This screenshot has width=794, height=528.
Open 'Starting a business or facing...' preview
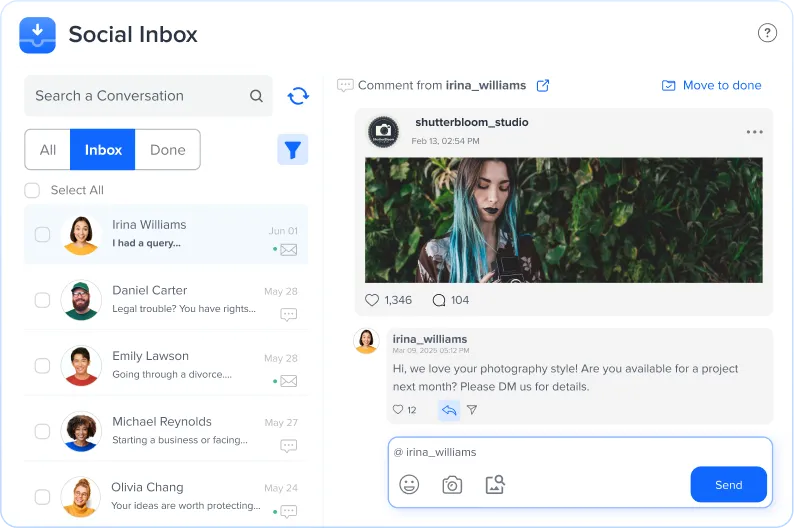180,440
